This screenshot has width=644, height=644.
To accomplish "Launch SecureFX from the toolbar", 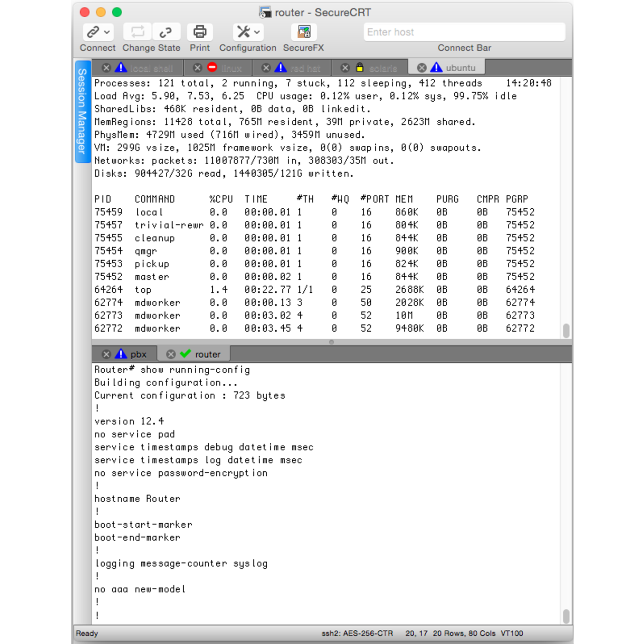I will point(303,32).
